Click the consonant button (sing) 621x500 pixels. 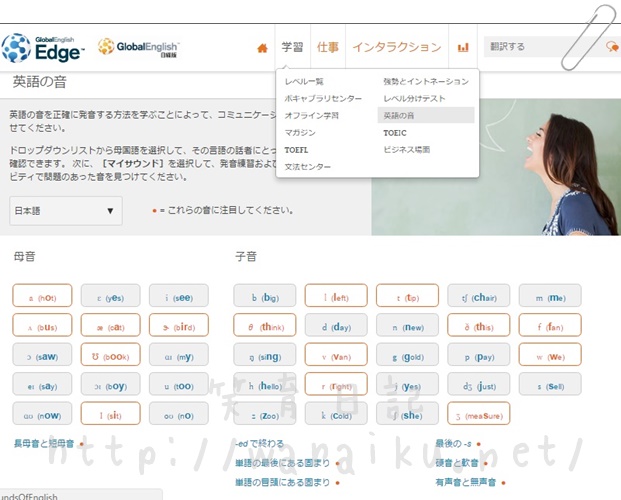click(x=265, y=354)
